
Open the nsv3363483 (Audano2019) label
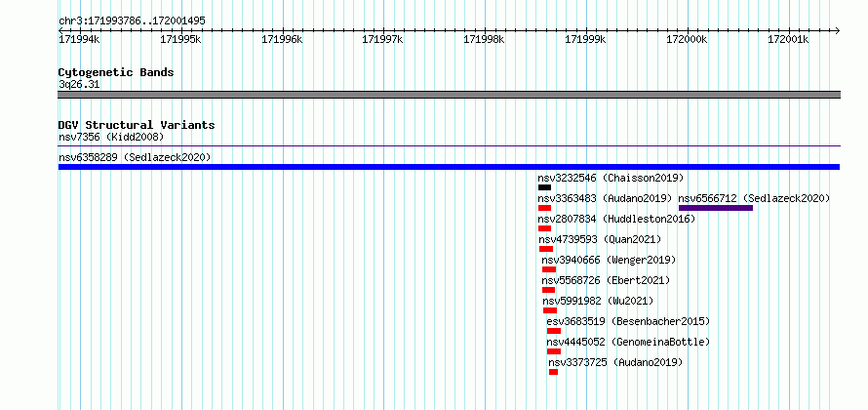click(605, 198)
